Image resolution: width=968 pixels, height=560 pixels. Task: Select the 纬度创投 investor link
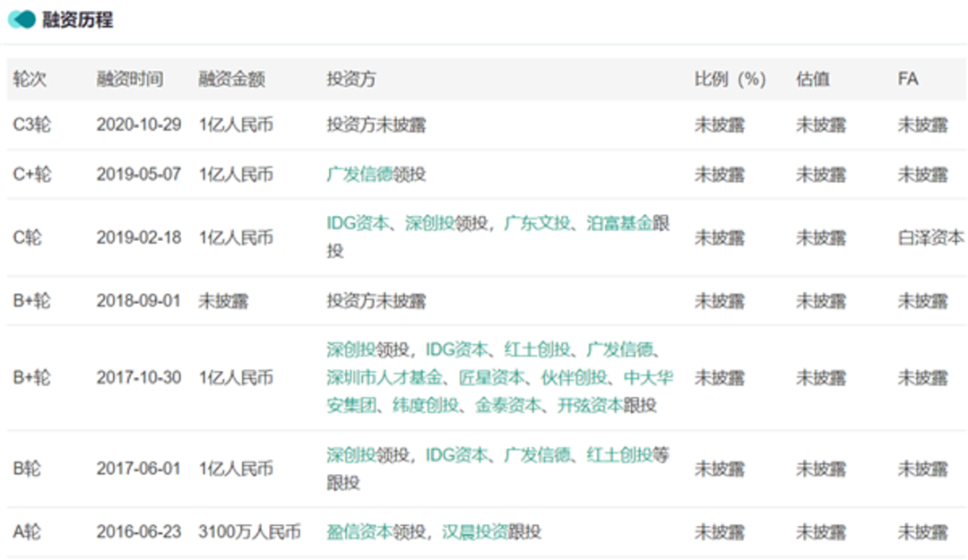[x=425, y=405]
